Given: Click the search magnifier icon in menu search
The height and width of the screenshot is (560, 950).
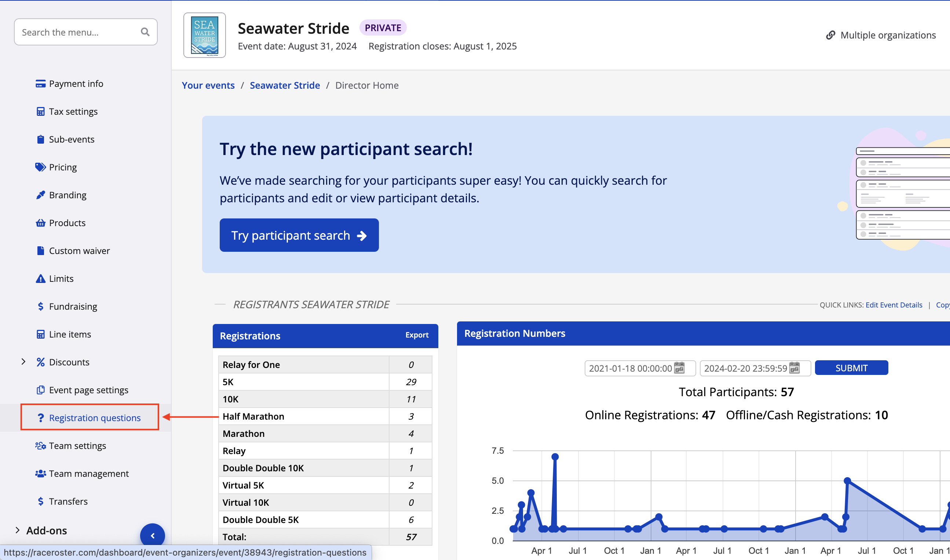Looking at the screenshot, I should click(x=145, y=32).
